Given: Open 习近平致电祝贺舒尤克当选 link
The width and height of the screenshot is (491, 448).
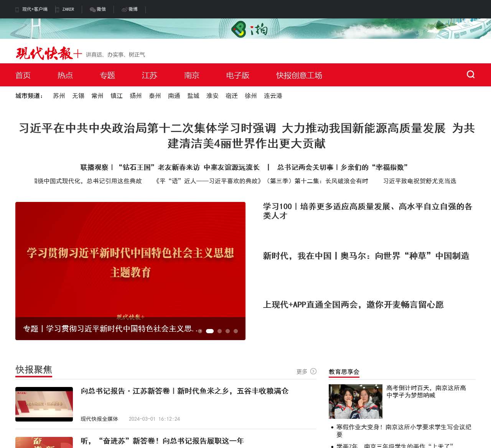Looking at the screenshot, I should pos(420,181).
